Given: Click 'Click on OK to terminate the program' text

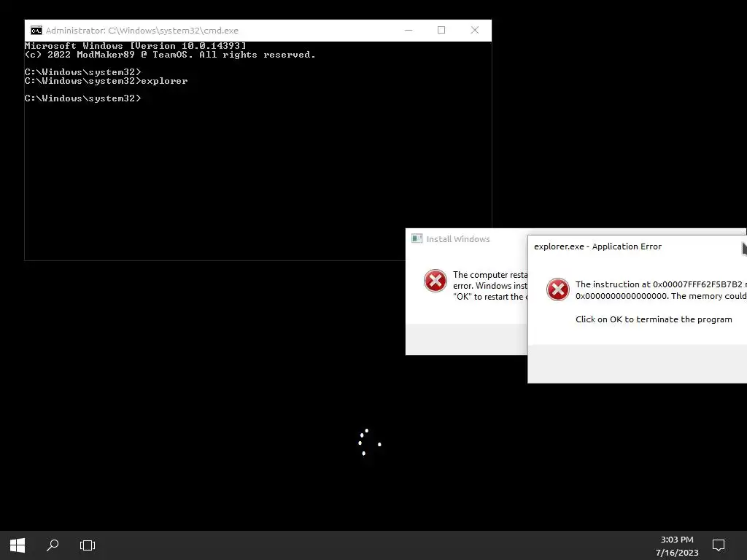Looking at the screenshot, I should [x=654, y=319].
